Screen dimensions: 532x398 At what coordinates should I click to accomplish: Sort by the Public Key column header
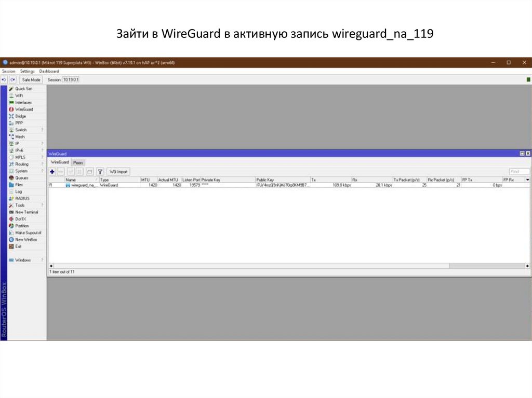(x=283, y=180)
